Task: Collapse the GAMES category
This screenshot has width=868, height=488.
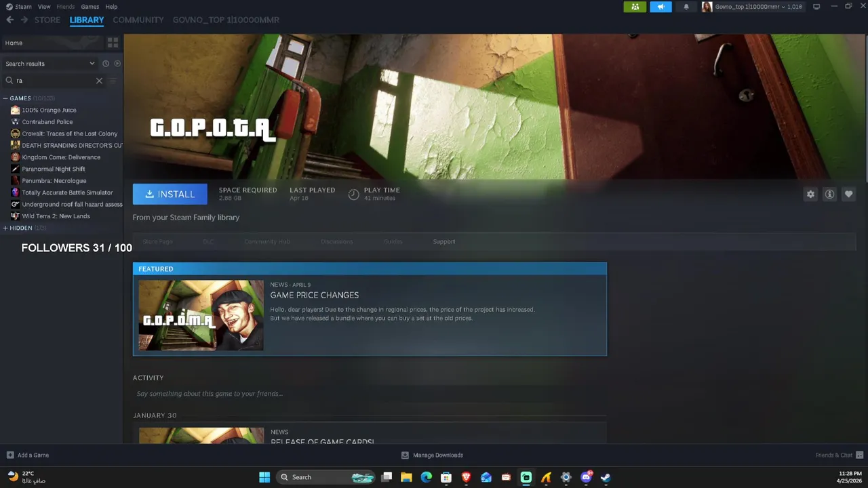Action: point(5,98)
